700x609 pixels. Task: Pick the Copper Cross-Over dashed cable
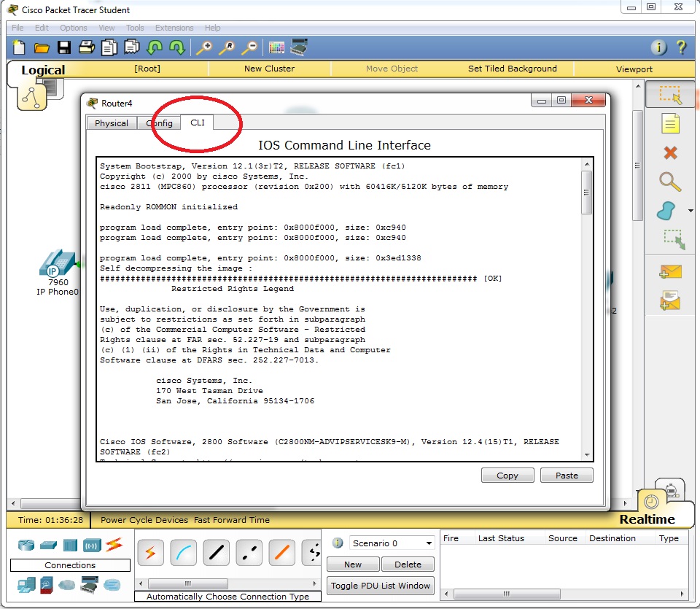(249, 553)
